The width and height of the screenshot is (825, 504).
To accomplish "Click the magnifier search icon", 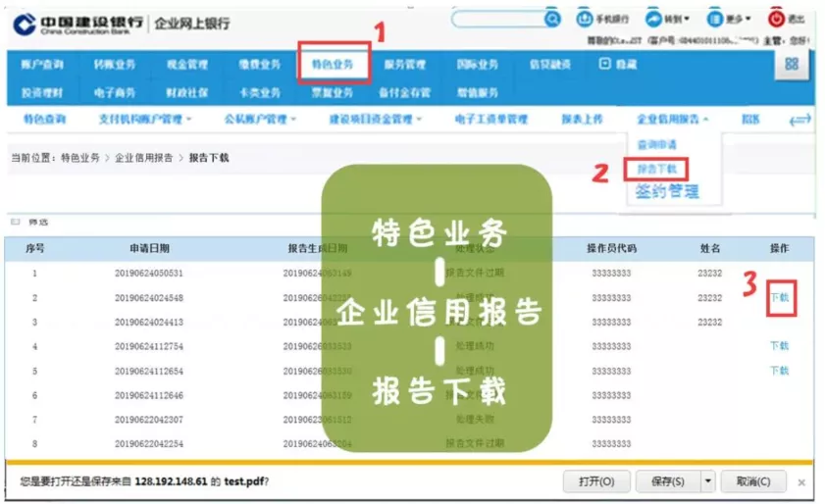I will pyautogui.click(x=552, y=20).
